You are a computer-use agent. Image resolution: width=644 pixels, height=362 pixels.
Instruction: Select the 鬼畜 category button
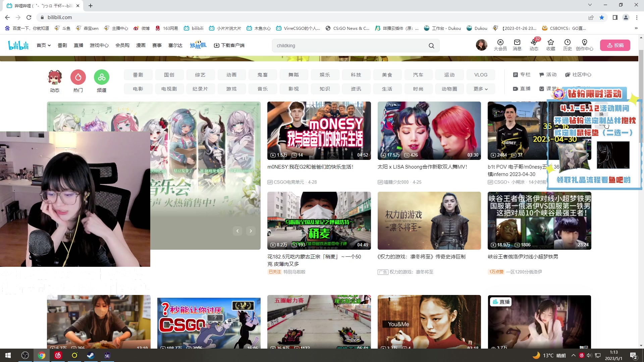coord(263,75)
